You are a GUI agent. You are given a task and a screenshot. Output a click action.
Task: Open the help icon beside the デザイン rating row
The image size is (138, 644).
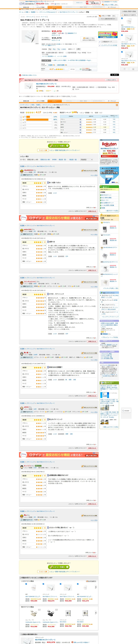pyautogui.click(x=80, y=119)
